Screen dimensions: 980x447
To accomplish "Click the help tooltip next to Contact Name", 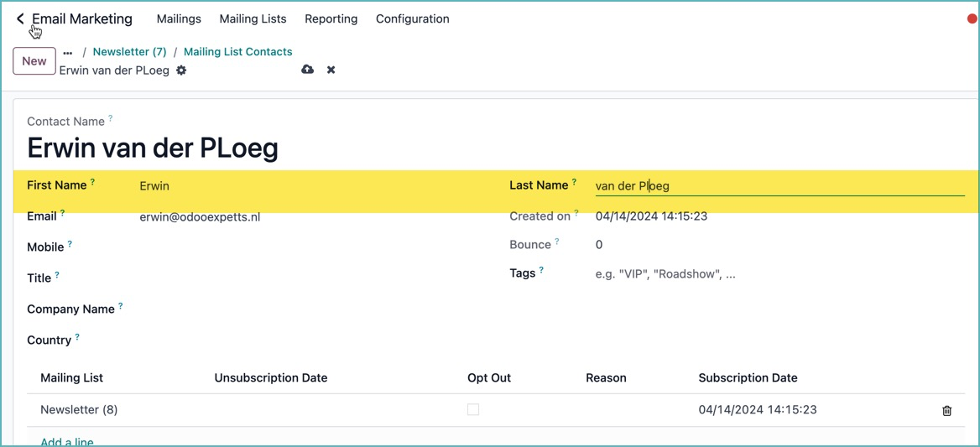I will [111, 119].
